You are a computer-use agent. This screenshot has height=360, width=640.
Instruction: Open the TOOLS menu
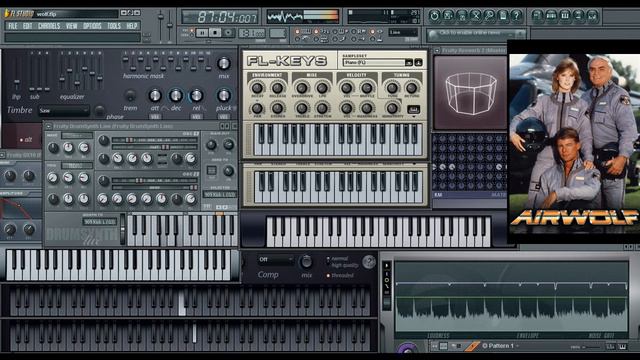(114, 26)
